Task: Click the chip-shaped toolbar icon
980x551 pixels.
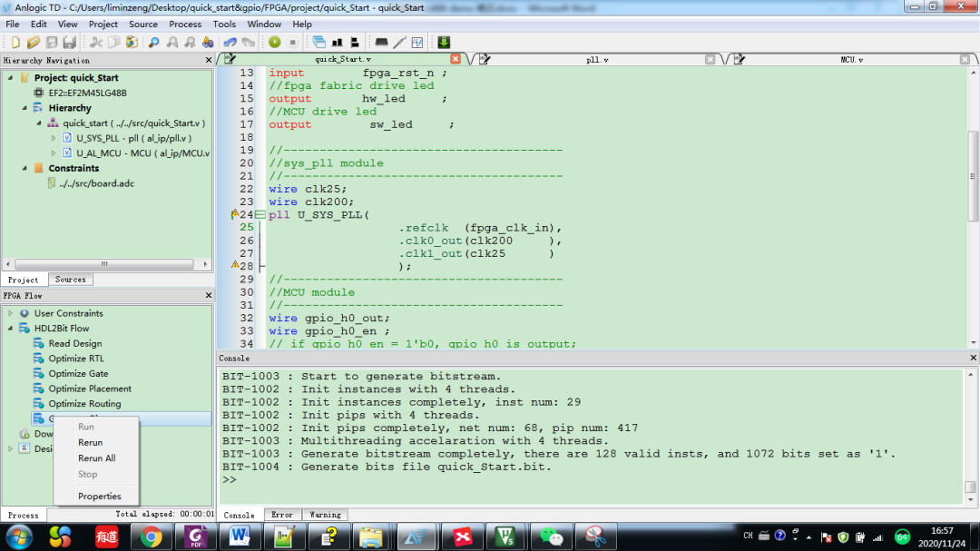Action: pyautogui.click(x=382, y=43)
